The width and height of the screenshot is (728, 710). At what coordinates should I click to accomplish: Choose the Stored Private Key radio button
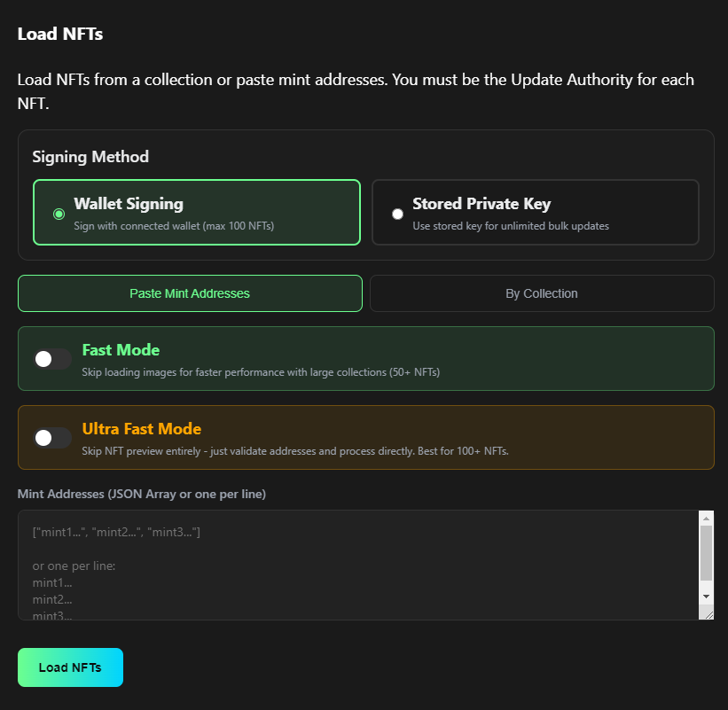[x=397, y=214]
